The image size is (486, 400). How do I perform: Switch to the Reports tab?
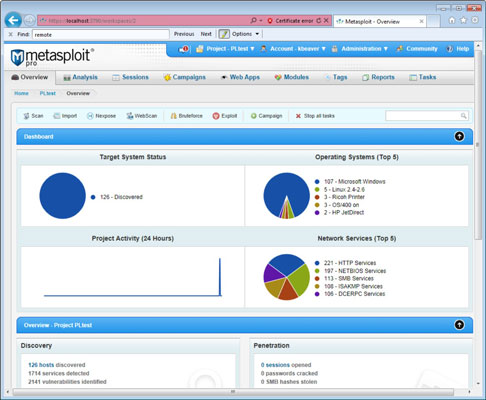pyautogui.click(x=378, y=77)
